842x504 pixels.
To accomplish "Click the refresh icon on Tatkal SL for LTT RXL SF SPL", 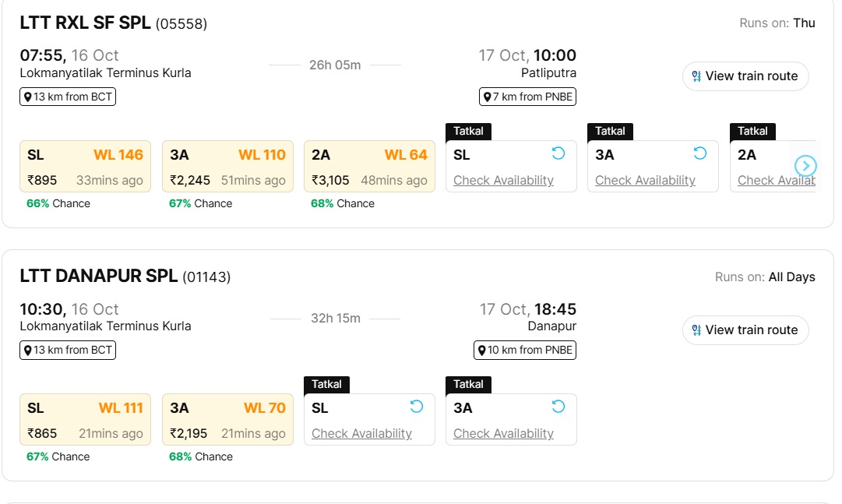I will [557, 154].
